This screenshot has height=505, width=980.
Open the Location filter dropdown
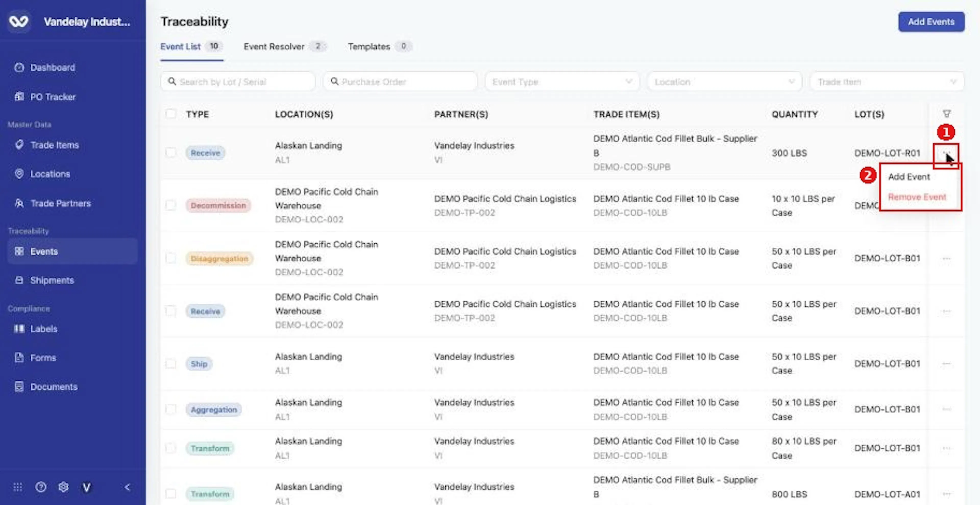pyautogui.click(x=724, y=82)
